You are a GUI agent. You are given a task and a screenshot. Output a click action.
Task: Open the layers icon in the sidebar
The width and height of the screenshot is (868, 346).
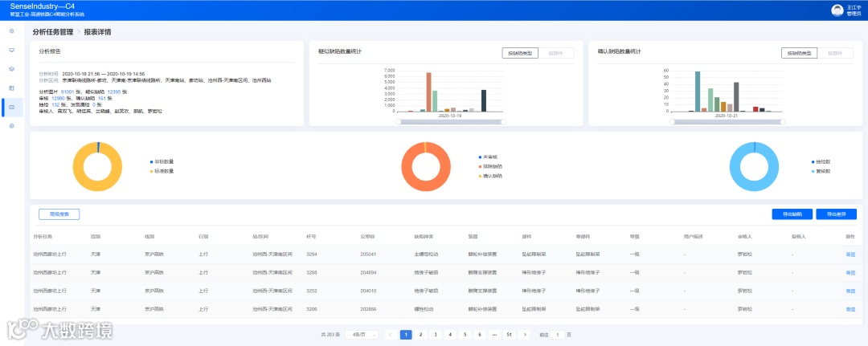(11, 31)
